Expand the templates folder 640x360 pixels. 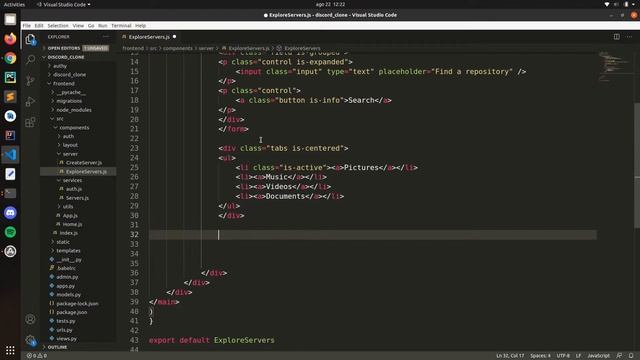click(68, 251)
